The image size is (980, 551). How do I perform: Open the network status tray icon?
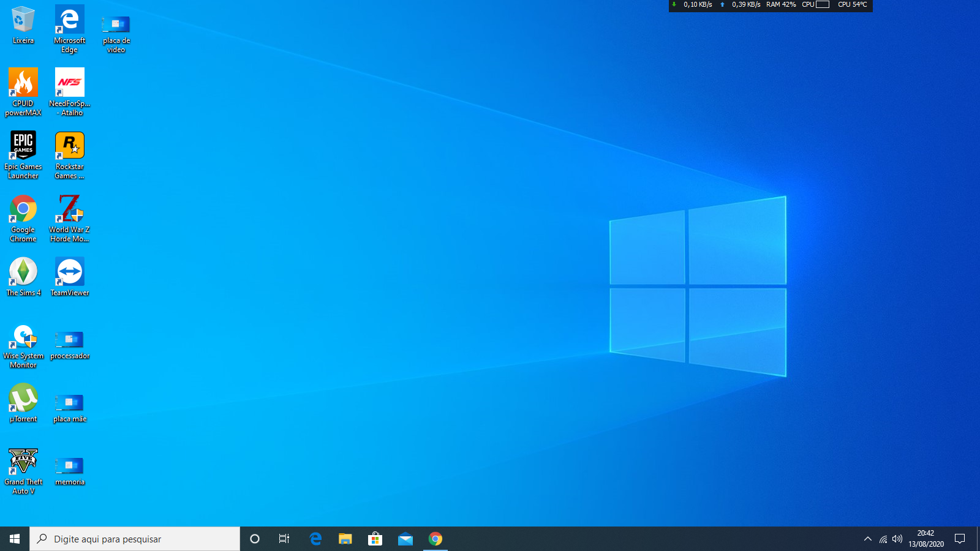pos(883,539)
